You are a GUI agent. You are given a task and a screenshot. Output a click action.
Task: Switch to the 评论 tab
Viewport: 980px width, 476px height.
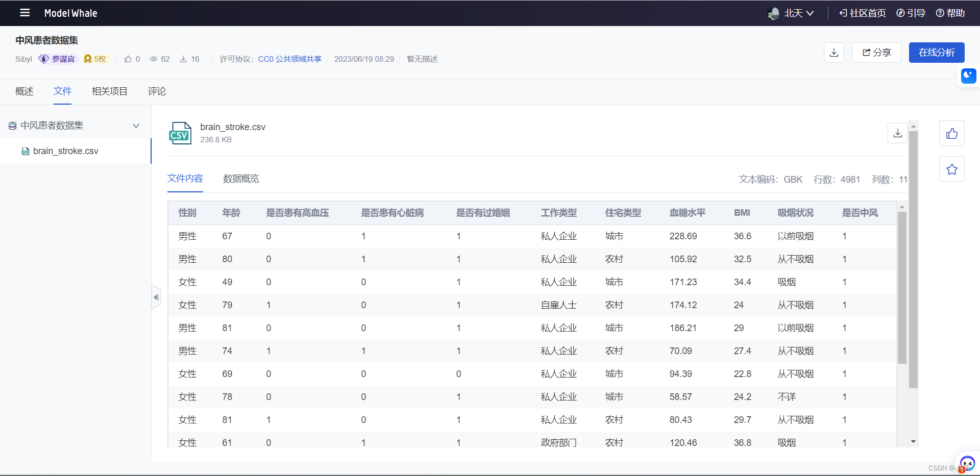(x=157, y=91)
